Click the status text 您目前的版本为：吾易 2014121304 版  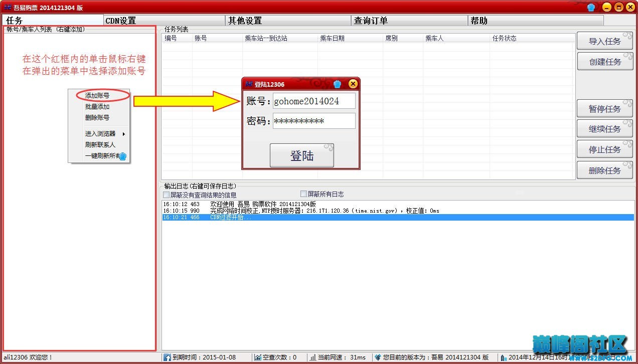pyautogui.click(x=436, y=357)
